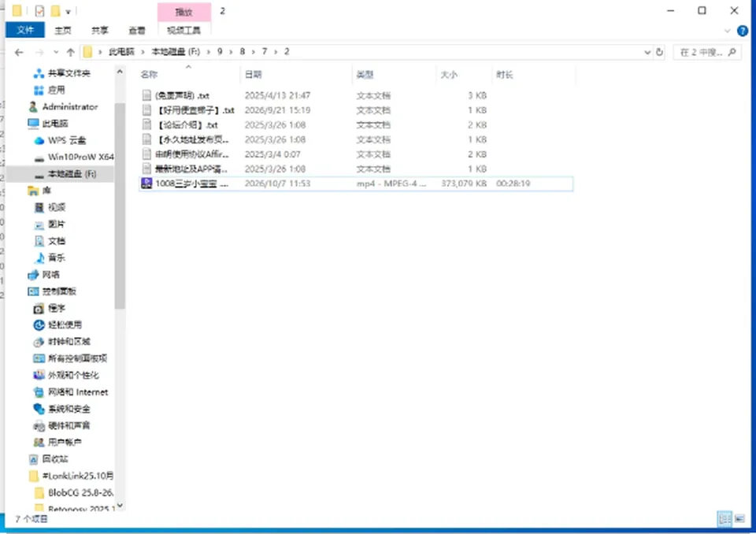Click the chevron after 本地磁盘 (F:) in breadcrumb
This screenshot has width=756, height=534.
click(209, 52)
